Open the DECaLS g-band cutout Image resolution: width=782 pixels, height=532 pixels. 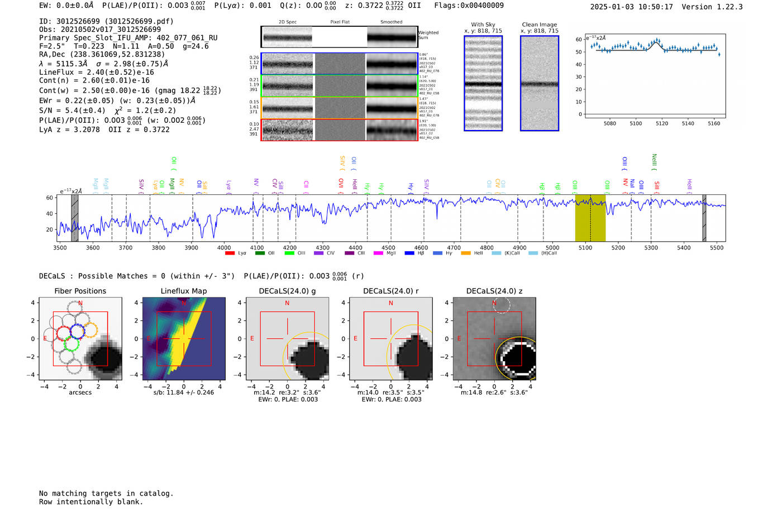point(288,339)
